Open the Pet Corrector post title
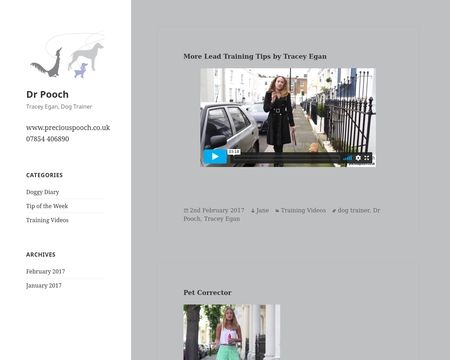This screenshot has height=360, width=450. pyautogui.click(x=207, y=292)
